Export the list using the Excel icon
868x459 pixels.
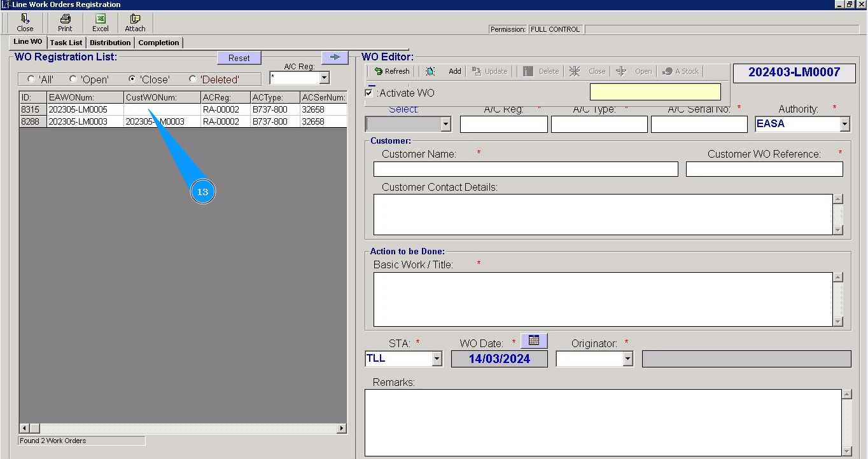point(101,23)
